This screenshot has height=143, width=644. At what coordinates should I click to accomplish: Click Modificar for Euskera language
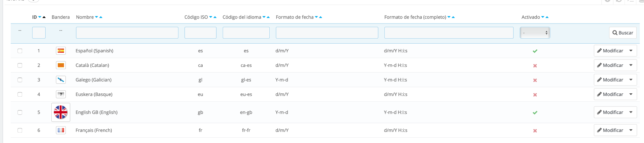point(610,94)
